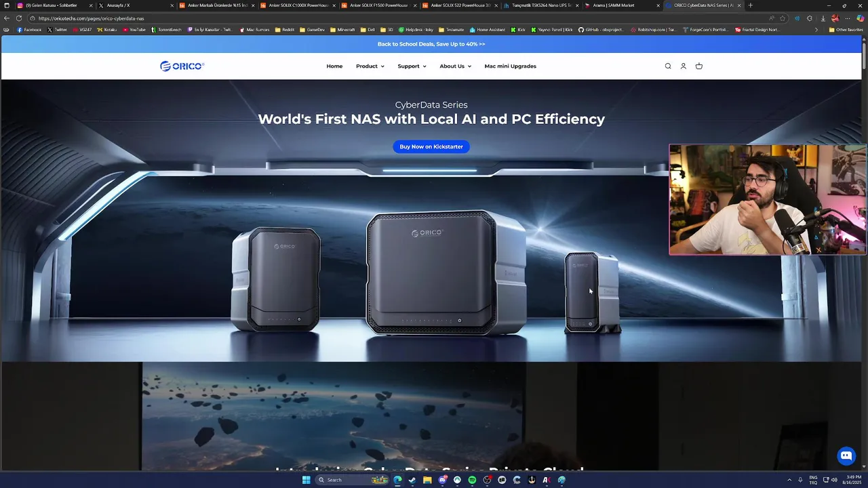
Task: Open Discord from the taskbar
Action: tap(442, 480)
